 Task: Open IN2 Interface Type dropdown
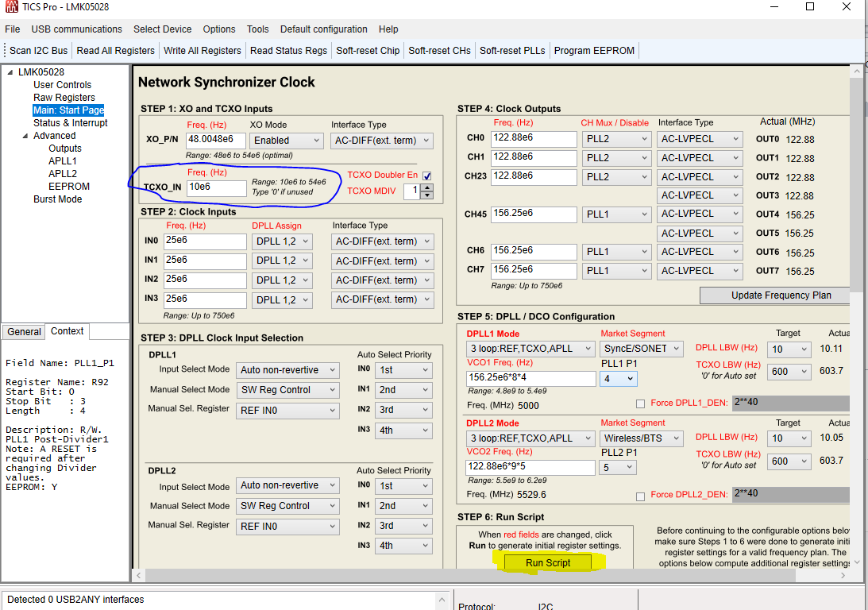383,280
